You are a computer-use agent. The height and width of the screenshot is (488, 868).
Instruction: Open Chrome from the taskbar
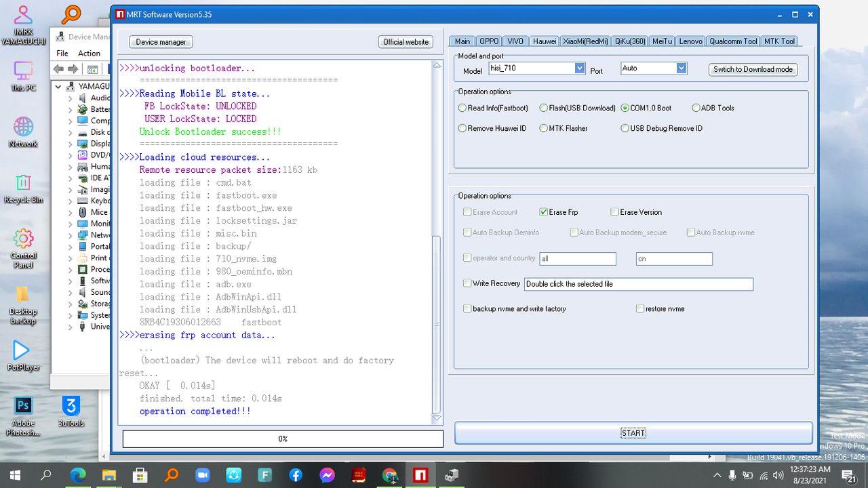pyautogui.click(x=389, y=475)
